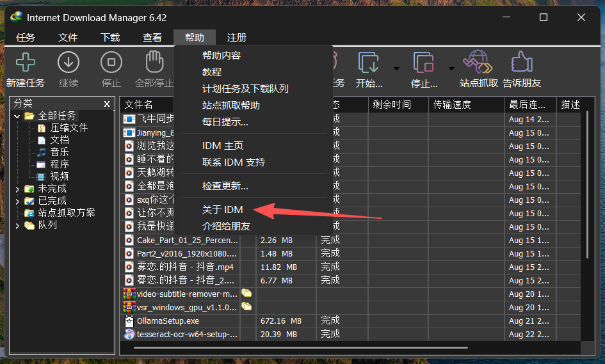Click the Cake_Part_01_25_Percen video file icon
Viewport: 605px width, 364px height.
click(129, 241)
